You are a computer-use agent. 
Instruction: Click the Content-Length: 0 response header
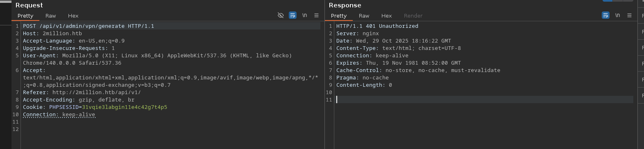coord(364,85)
